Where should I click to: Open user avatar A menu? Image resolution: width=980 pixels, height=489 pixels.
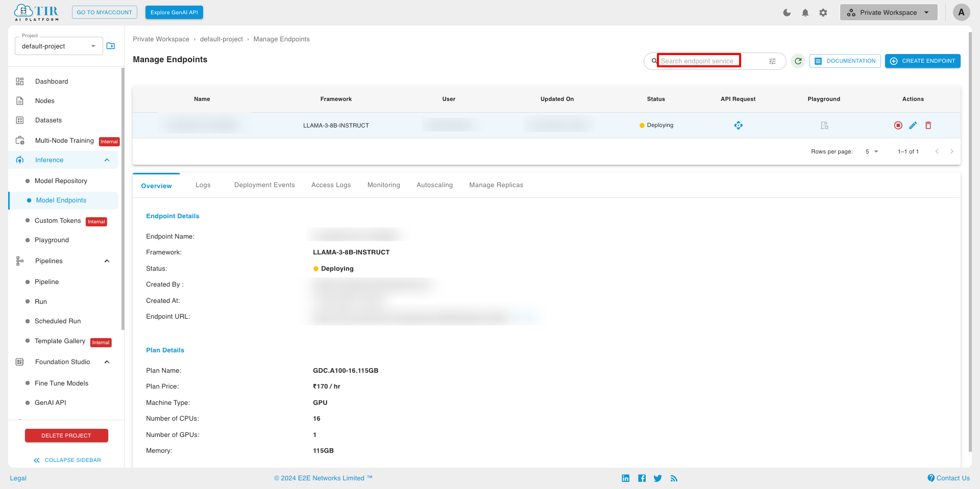[x=961, y=12]
